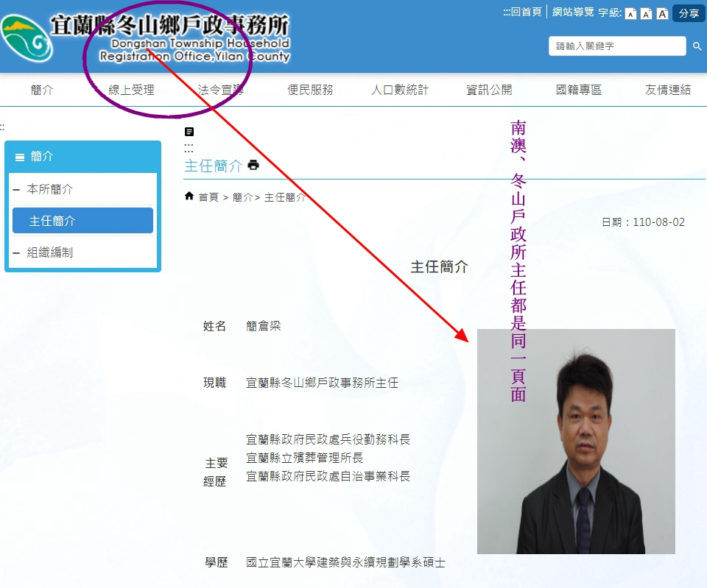Click the hamburger icon in 簡介 sidebar header
Screen dimensions: 707x588
click(20, 157)
